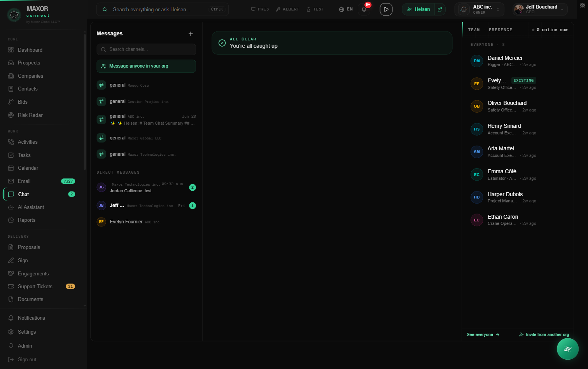Click the Reports pie chart icon
The width and height of the screenshot is (588, 369).
pos(11,220)
